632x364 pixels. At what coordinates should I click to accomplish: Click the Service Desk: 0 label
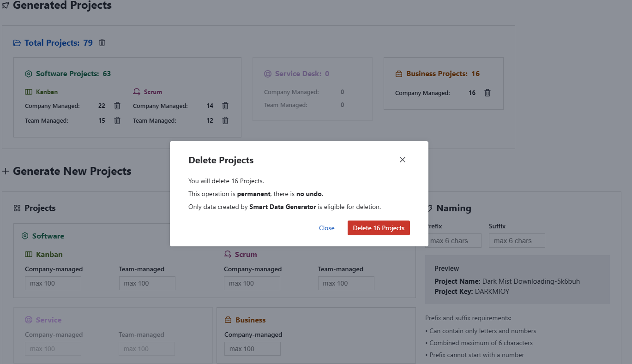pos(302,74)
